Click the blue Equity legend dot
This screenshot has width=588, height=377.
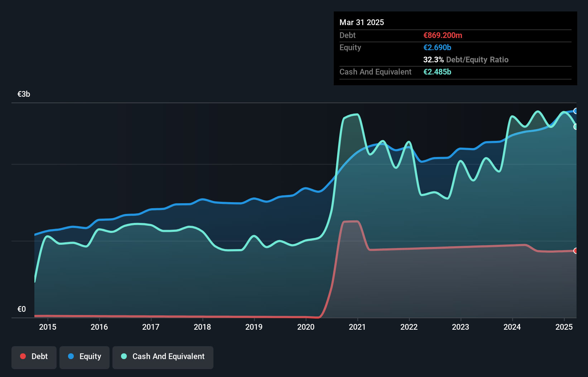click(x=71, y=356)
